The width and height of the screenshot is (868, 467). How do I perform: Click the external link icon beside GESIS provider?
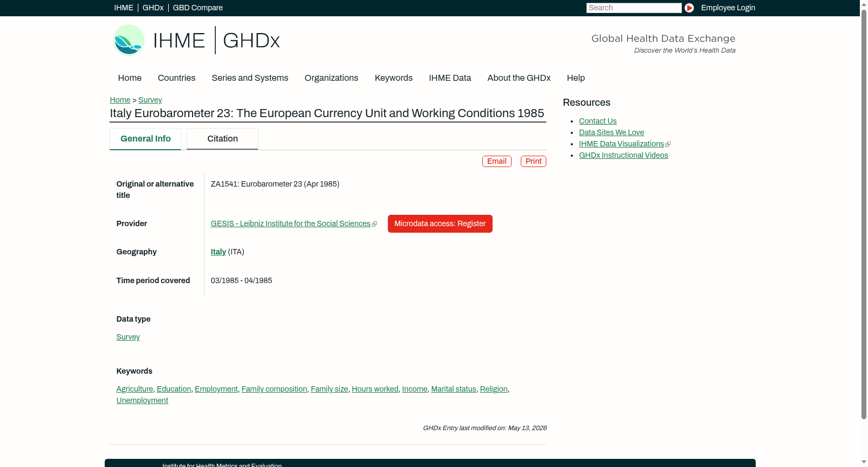pos(374,224)
